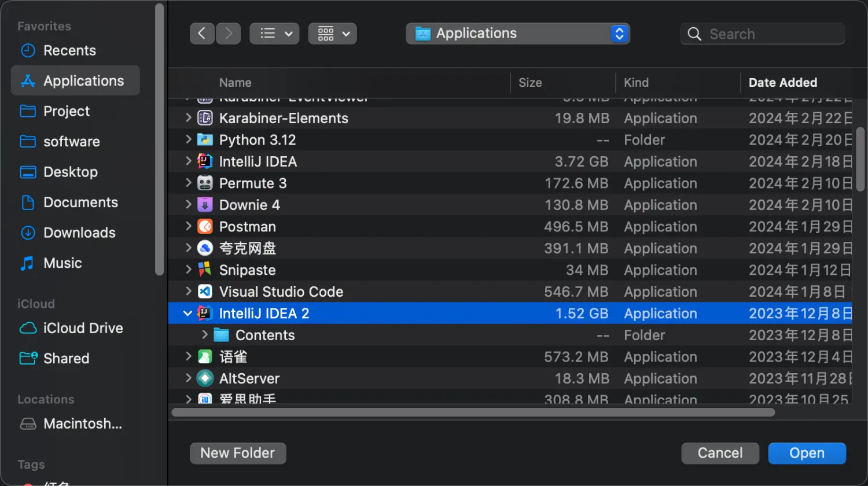Select the 夸克网盘 app icon
The image size is (868, 486).
205,248
